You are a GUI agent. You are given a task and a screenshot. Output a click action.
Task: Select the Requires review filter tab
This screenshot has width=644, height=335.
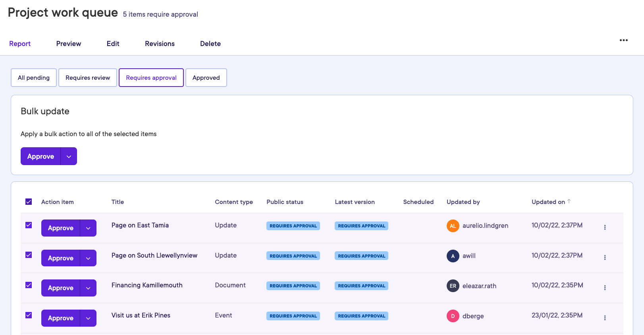click(x=88, y=78)
